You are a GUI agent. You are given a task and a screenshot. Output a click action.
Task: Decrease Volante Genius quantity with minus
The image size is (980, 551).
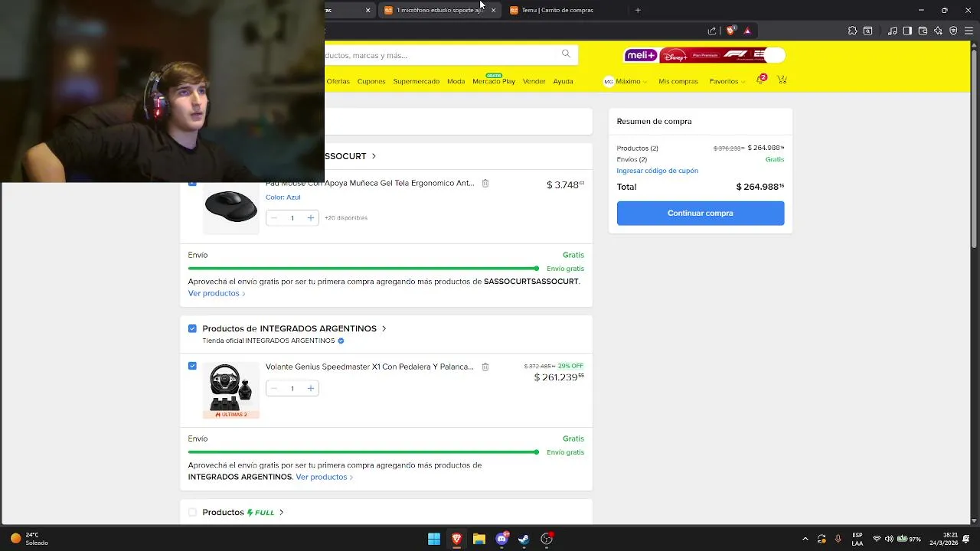(x=273, y=388)
